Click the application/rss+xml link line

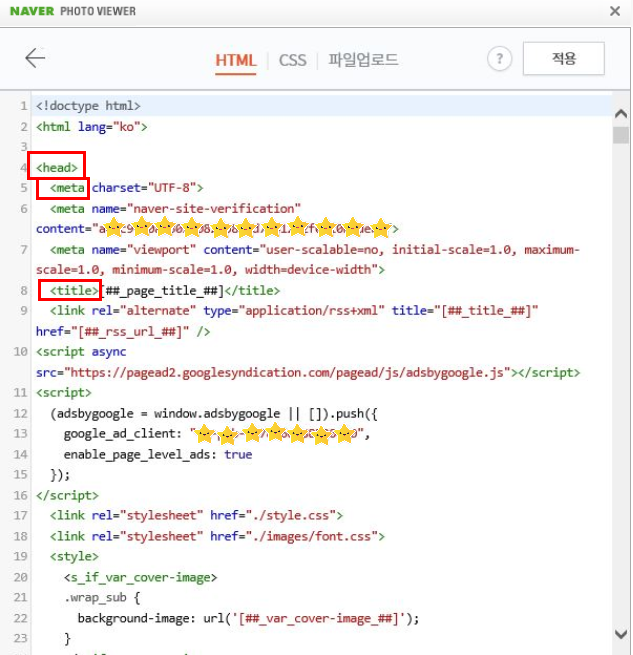294,311
